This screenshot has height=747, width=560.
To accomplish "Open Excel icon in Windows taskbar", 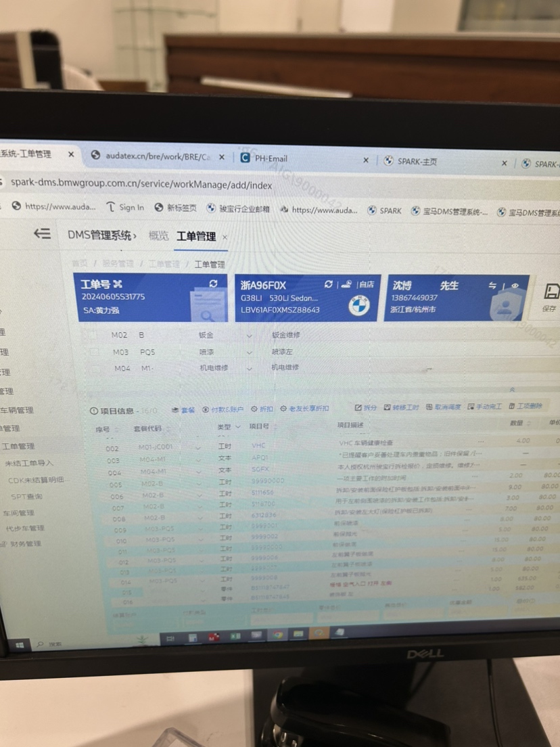I will (x=235, y=637).
